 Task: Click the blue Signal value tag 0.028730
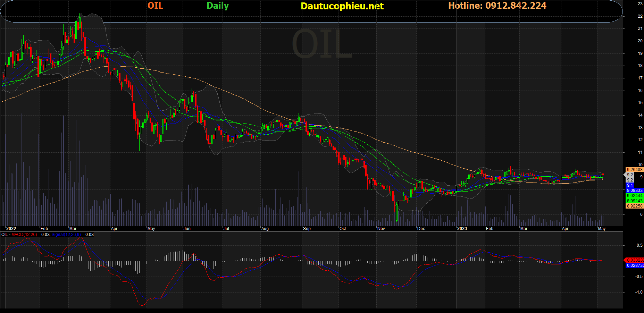pos(635,265)
